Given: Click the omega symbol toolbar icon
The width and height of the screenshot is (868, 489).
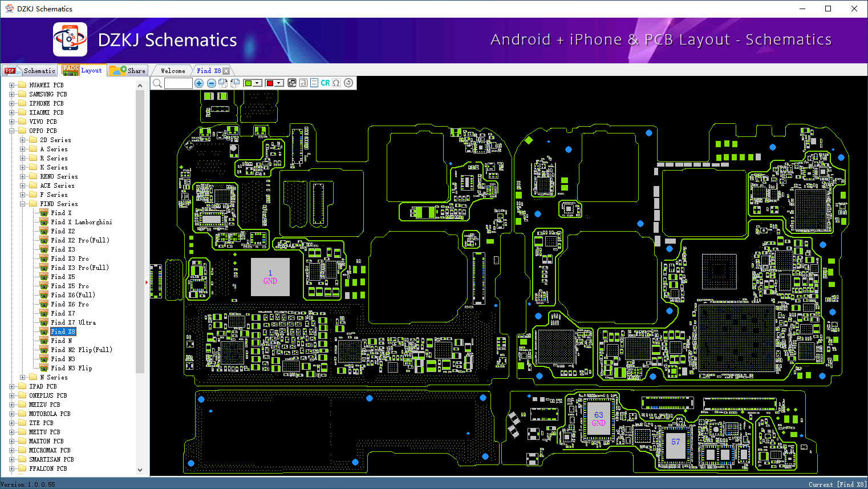Looking at the screenshot, I should click(x=336, y=83).
